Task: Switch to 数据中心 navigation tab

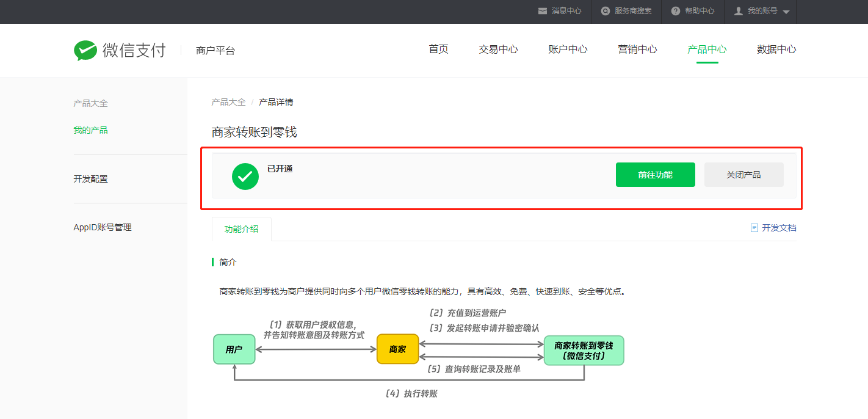Action: pyautogui.click(x=777, y=49)
